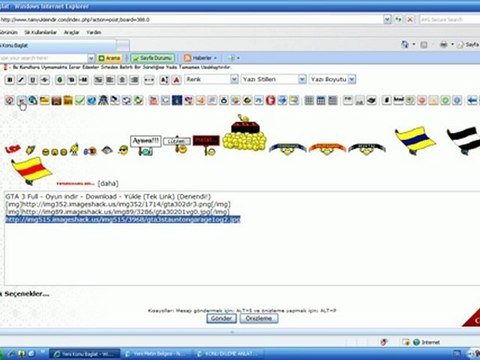This screenshot has width=480, height=360.
Task: Switch to KONU DÜZME ANLAT taskbar window
Action: coord(227,354)
